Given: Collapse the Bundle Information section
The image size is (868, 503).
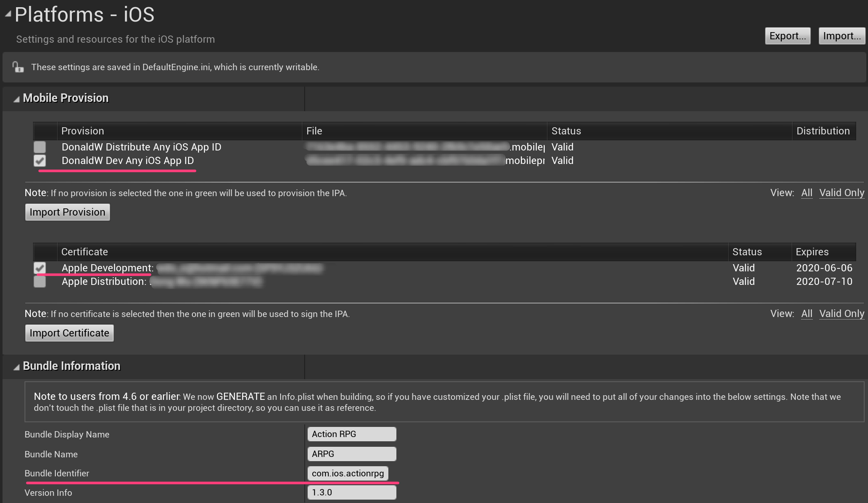Looking at the screenshot, I should (16, 367).
